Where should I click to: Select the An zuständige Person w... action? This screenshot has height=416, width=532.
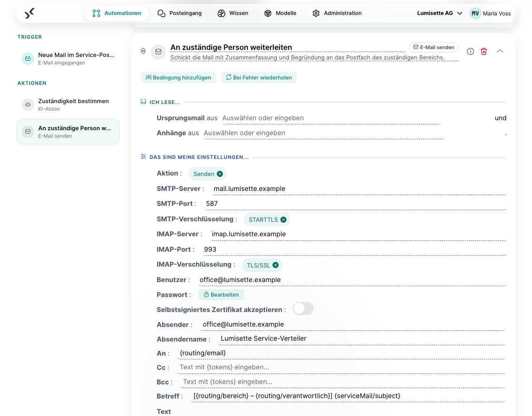(68, 132)
